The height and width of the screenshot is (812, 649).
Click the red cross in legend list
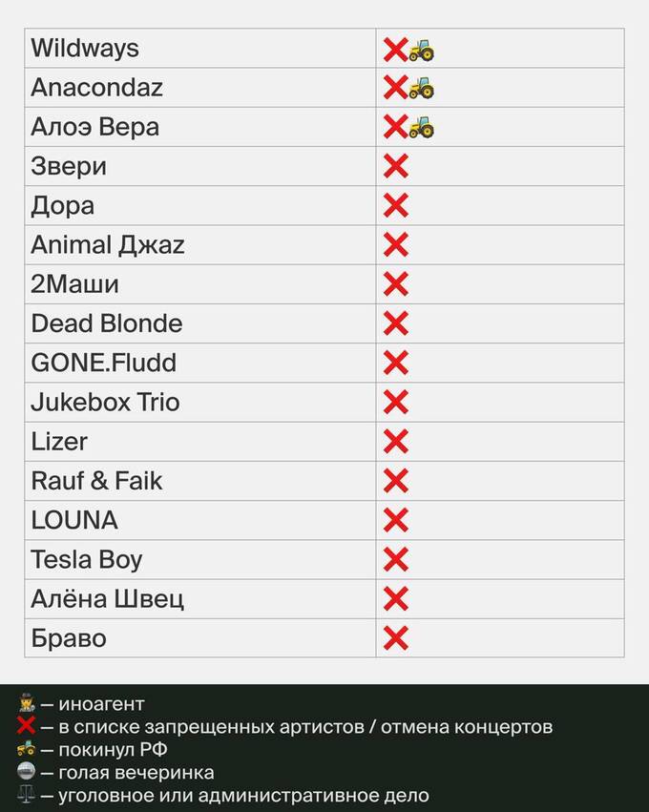(26, 726)
